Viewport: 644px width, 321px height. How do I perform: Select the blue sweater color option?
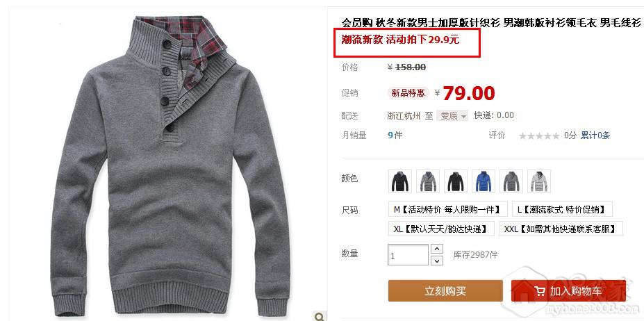pyautogui.click(x=484, y=181)
